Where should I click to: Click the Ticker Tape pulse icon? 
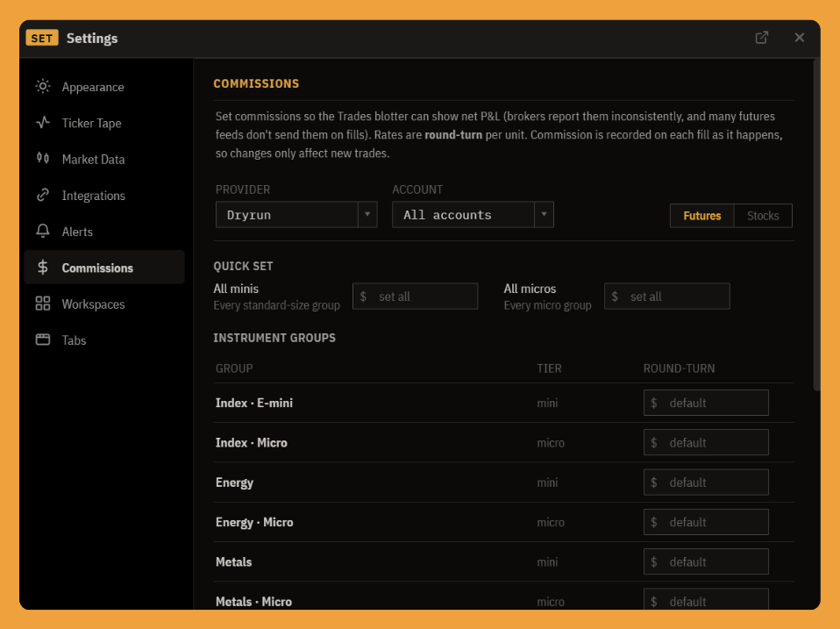[43, 123]
